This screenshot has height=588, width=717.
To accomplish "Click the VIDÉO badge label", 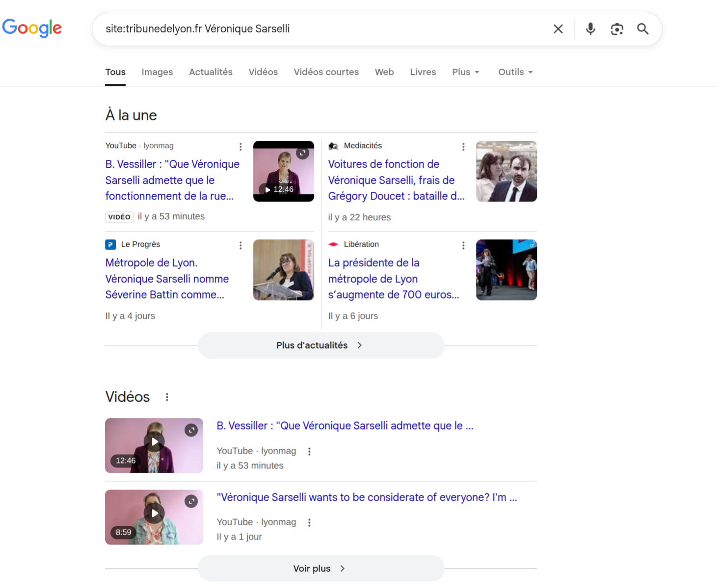I will coord(119,217).
